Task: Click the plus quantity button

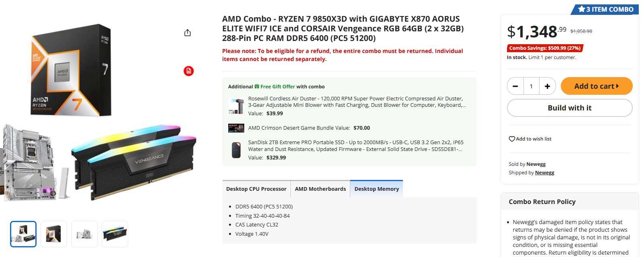Action: tap(547, 86)
